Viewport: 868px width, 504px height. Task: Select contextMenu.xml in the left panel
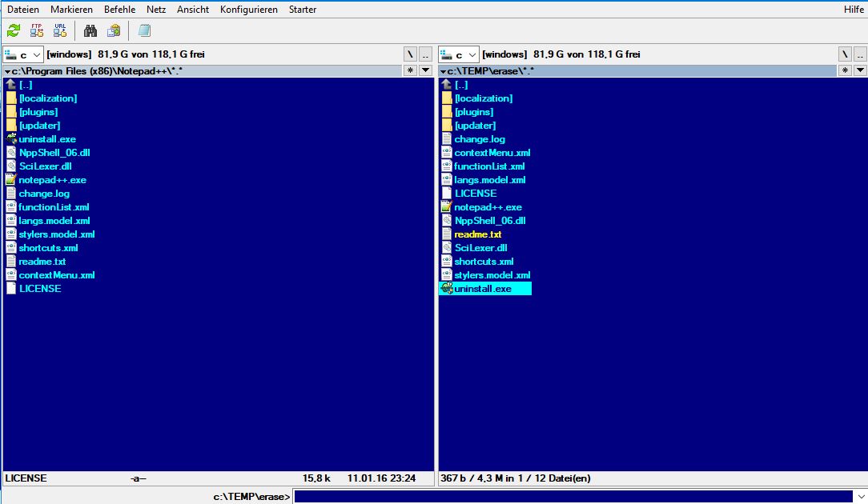(x=57, y=275)
